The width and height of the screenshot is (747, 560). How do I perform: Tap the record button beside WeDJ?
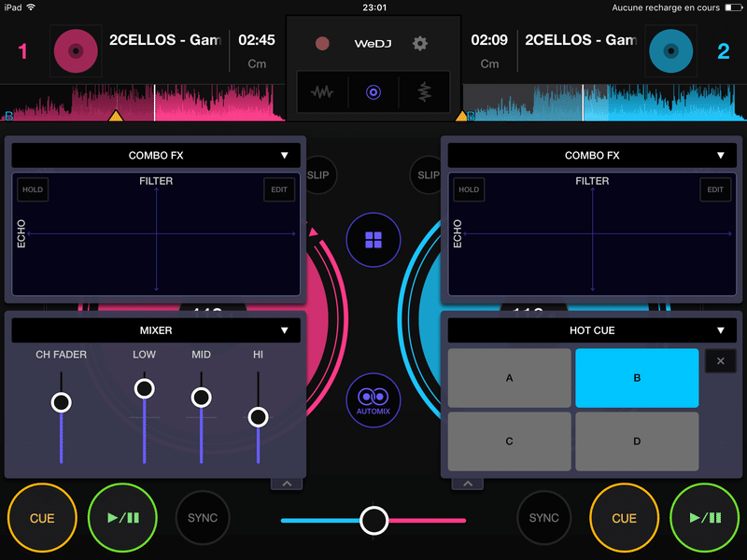(x=322, y=44)
